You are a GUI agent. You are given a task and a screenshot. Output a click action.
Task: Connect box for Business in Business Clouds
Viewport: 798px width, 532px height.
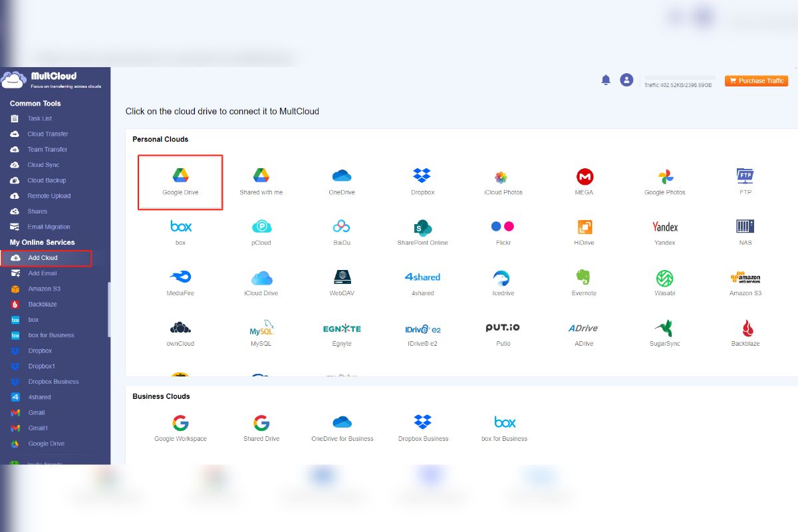(504, 428)
